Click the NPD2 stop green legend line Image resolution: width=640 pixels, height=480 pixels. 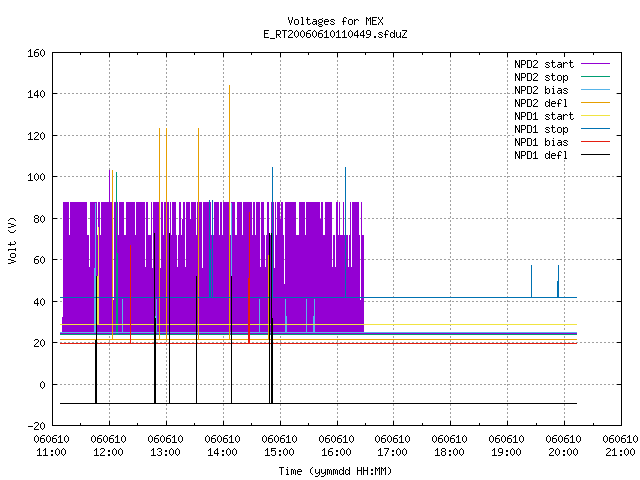[595, 77]
